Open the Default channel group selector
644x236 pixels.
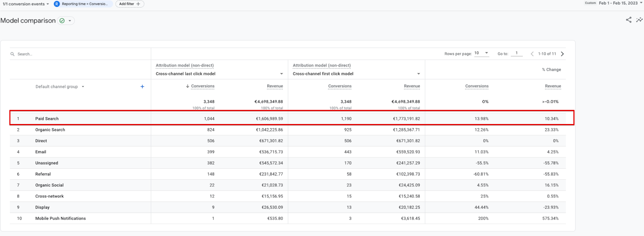60,87
